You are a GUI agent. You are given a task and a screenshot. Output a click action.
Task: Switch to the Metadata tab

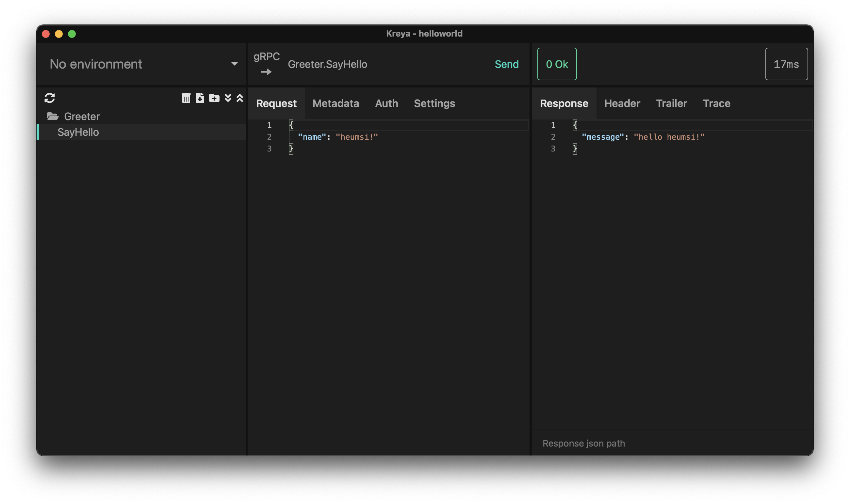point(335,103)
